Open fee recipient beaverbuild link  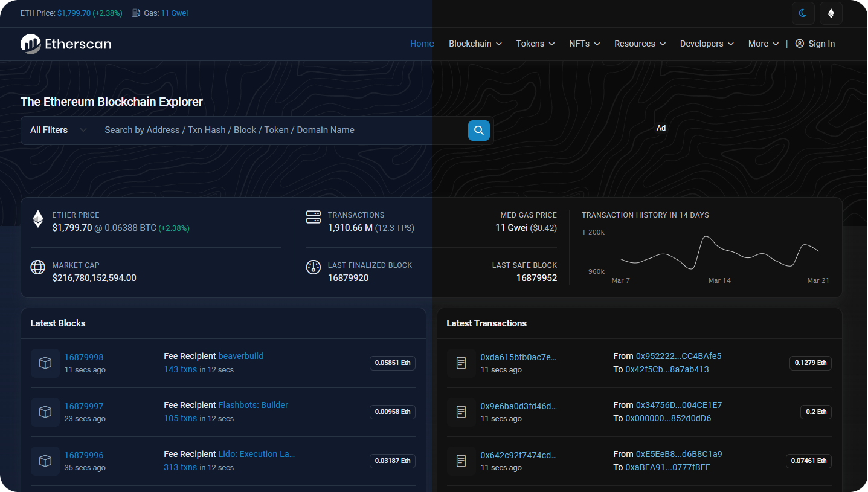[240, 356]
